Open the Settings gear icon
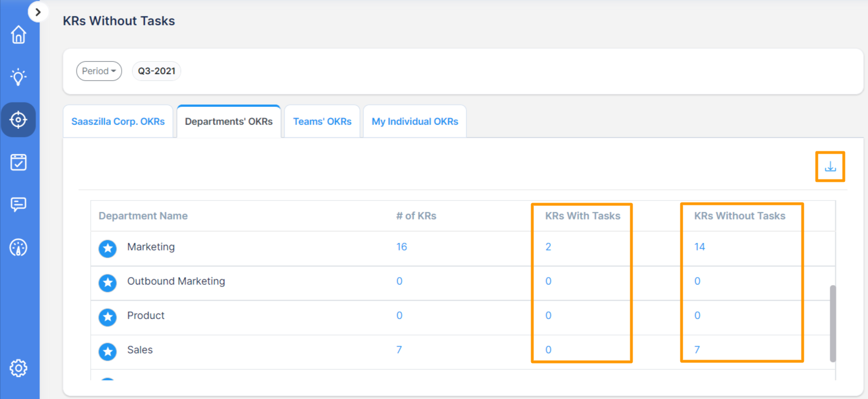Screen dimensions: 868x399 (19, 367)
